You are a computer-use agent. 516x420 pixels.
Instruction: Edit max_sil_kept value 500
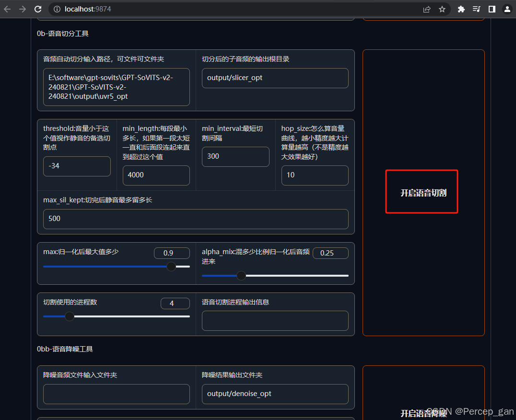[196, 219]
